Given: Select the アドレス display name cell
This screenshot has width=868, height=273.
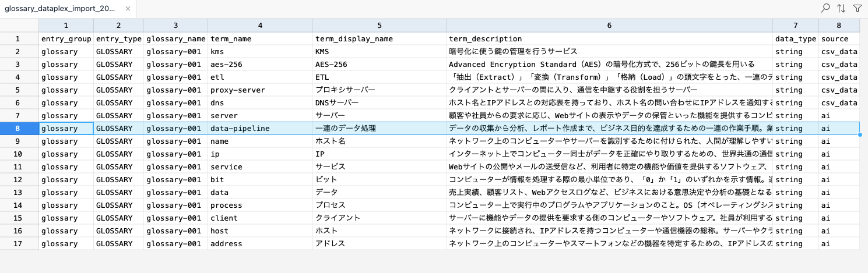Looking at the screenshot, I should [379, 244].
